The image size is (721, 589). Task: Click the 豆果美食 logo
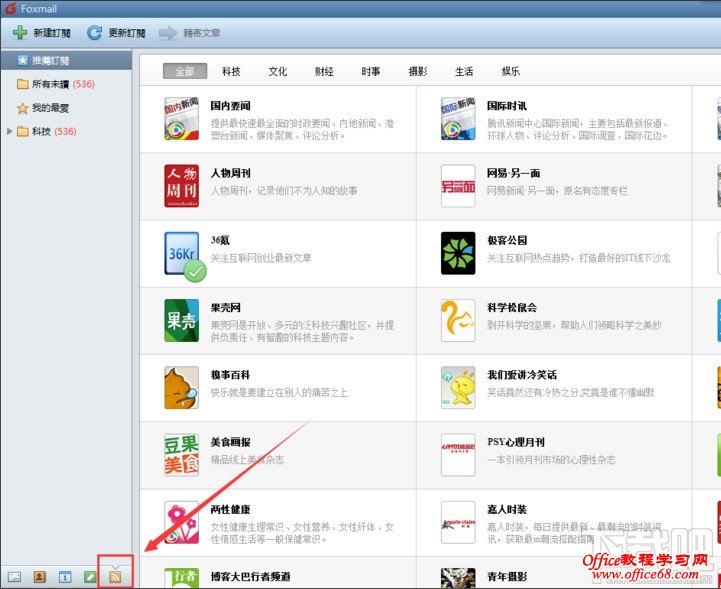[182, 455]
